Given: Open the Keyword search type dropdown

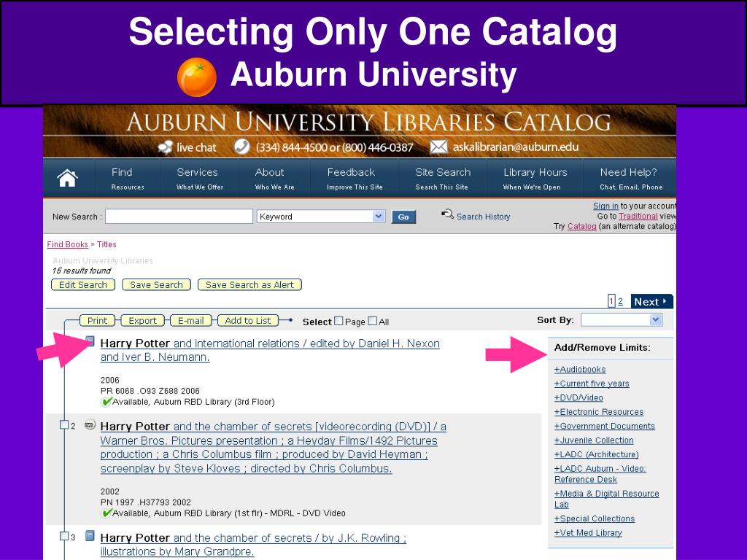Looking at the screenshot, I should click(x=321, y=216).
